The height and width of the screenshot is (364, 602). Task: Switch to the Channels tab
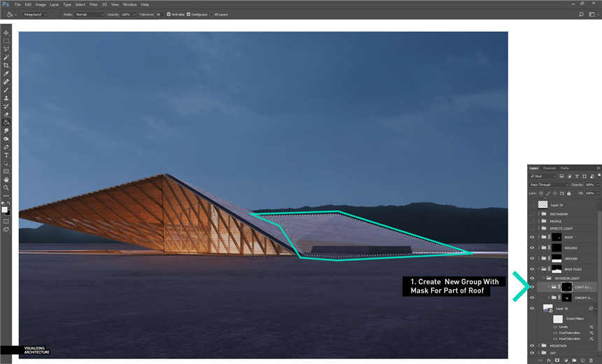point(549,168)
